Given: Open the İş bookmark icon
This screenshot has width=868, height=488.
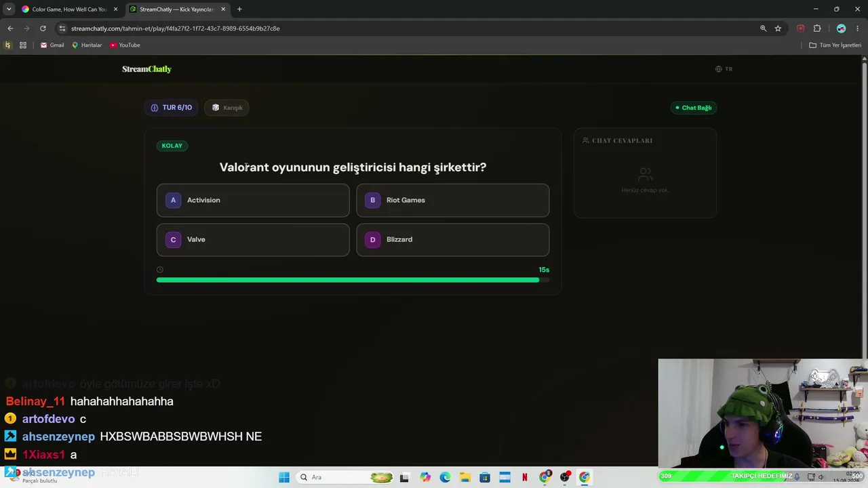Looking at the screenshot, I should (8, 45).
